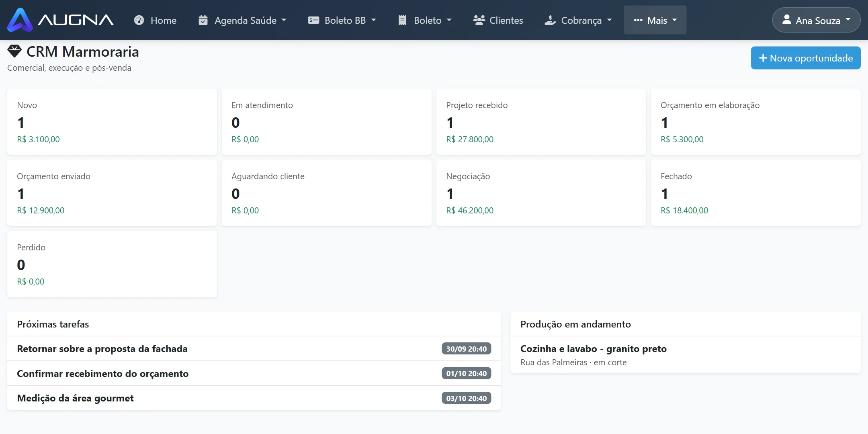Click the diamond icon beside CRM Marmoraria
868x434 pixels.
tap(14, 51)
